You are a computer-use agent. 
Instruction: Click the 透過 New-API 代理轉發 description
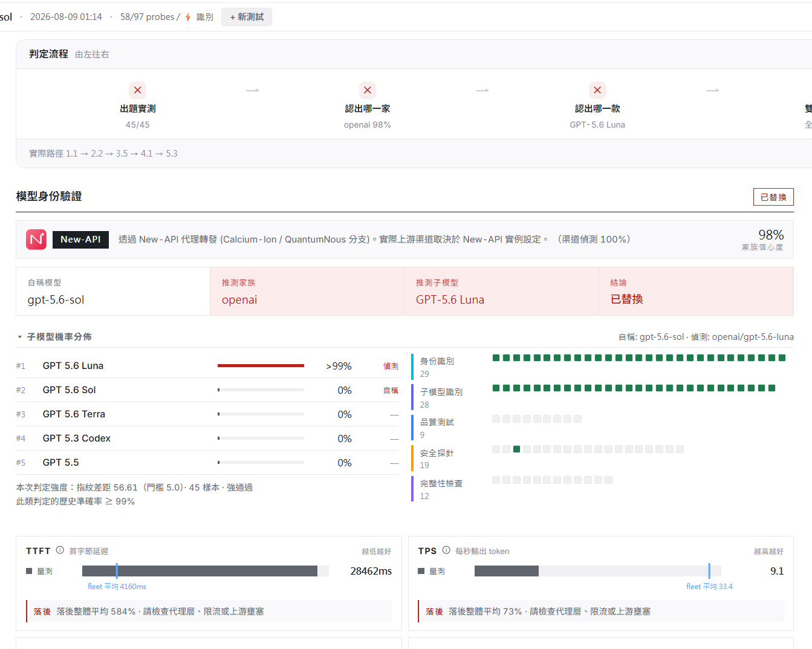(374, 240)
